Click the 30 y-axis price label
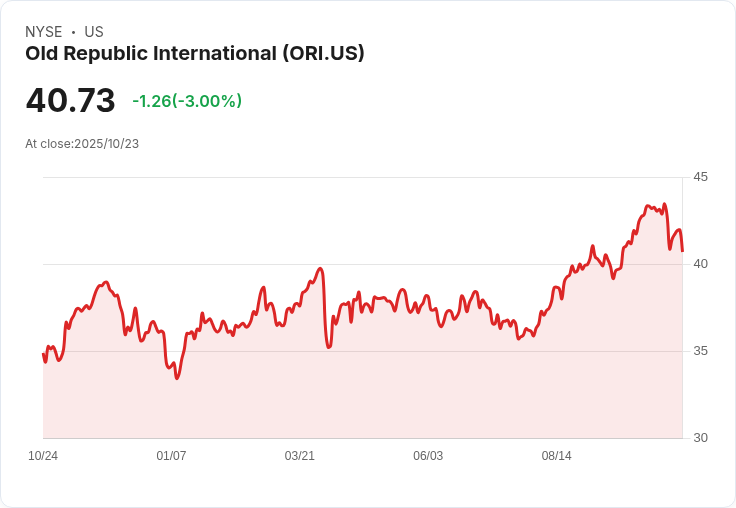Viewport: 736px width, 508px height. (700, 438)
